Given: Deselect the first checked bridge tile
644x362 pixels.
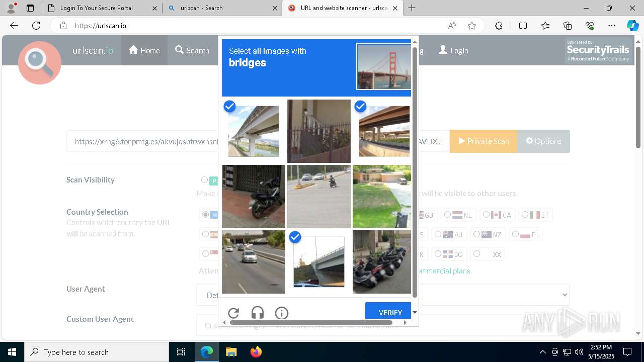Looking at the screenshot, I should [254, 131].
